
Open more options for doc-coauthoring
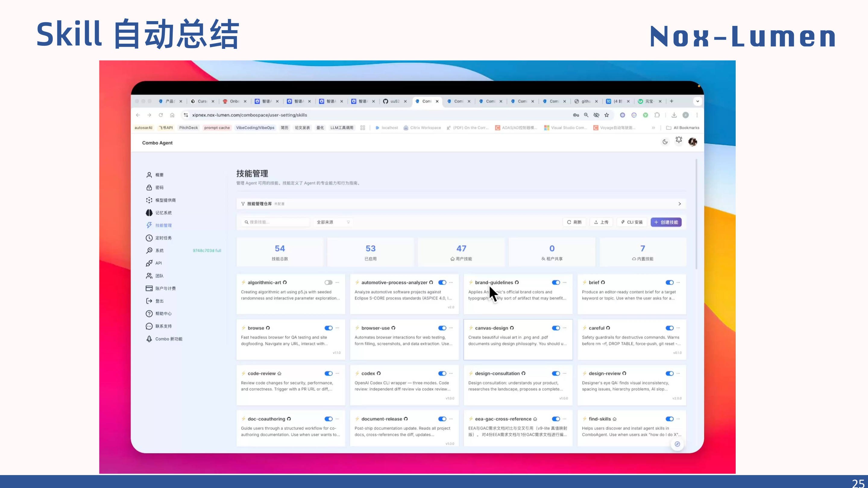coord(337,419)
